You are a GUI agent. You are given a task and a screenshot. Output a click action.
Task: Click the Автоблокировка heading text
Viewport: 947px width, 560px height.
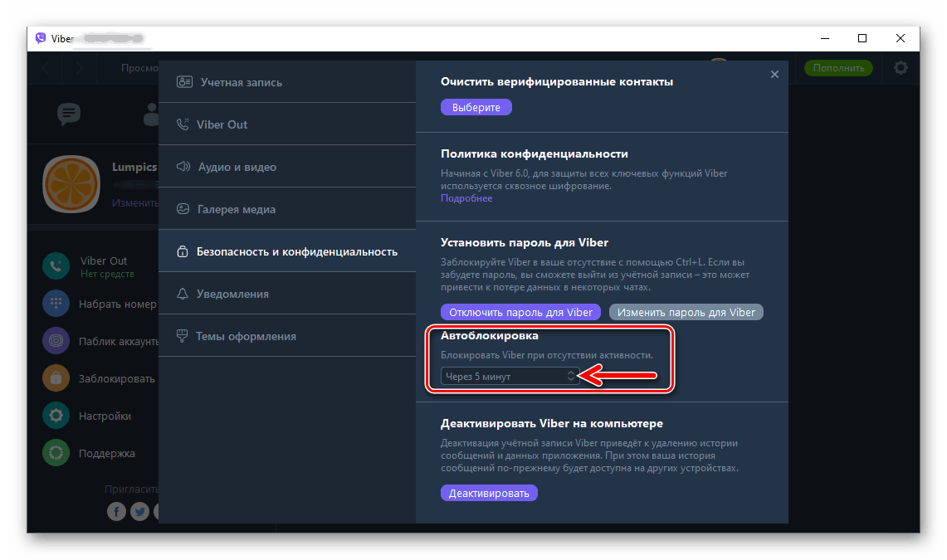coord(489,335)
